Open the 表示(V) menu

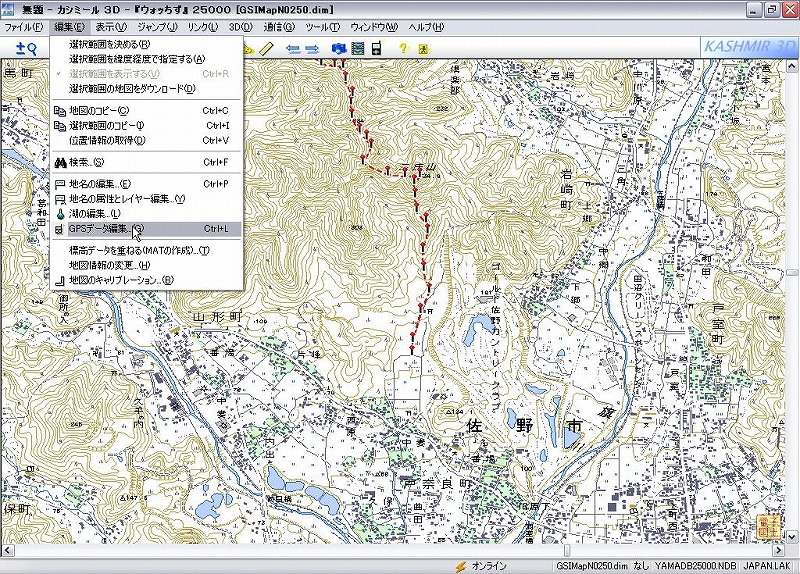click(x=111, y=27)
